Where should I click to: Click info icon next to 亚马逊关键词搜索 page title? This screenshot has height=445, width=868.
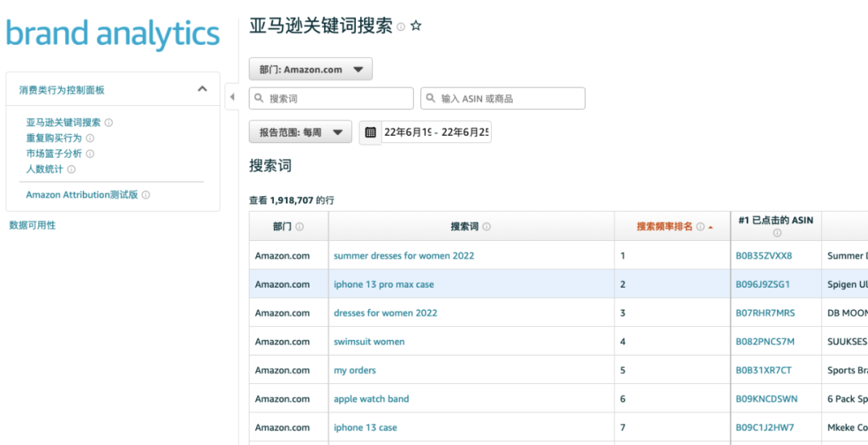[x=401, y=27]
